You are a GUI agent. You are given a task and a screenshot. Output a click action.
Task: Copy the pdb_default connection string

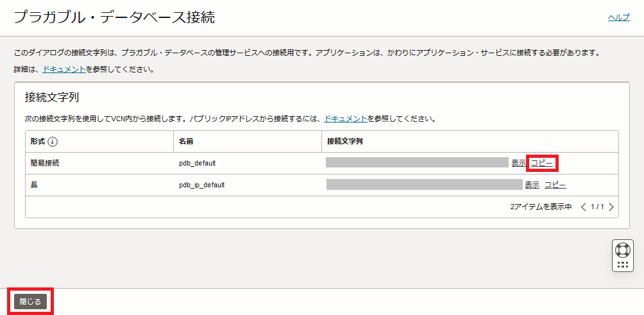(542, 163)
